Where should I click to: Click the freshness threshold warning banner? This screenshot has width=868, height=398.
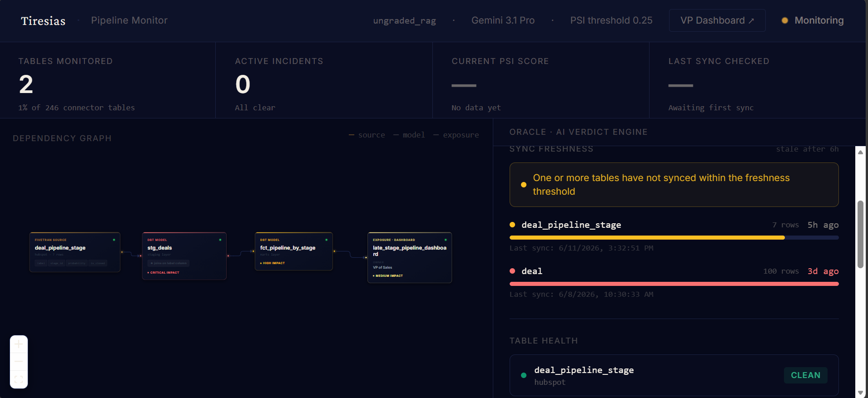[x=674, y=185]
